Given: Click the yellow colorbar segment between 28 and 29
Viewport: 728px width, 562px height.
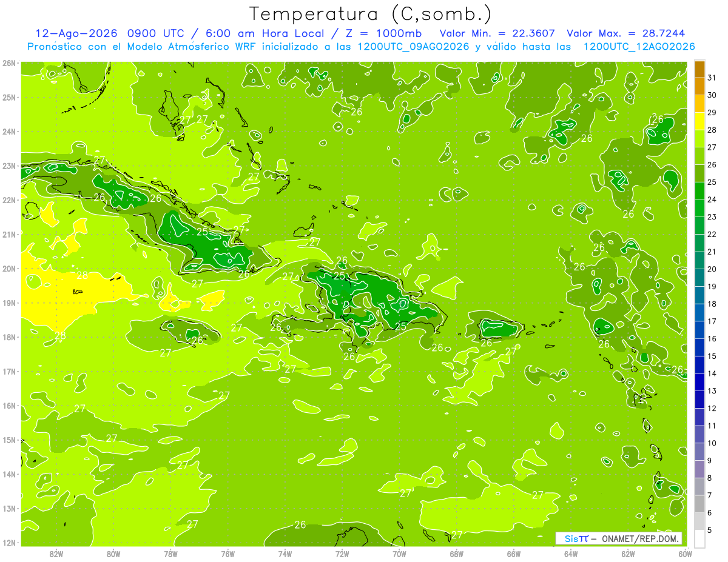Looking at the screenshot, I should click(699, 121).
